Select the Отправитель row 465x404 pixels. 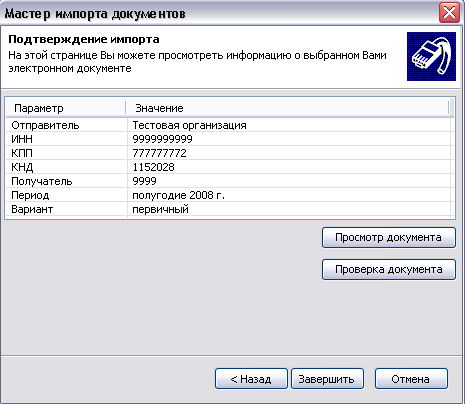230,125
